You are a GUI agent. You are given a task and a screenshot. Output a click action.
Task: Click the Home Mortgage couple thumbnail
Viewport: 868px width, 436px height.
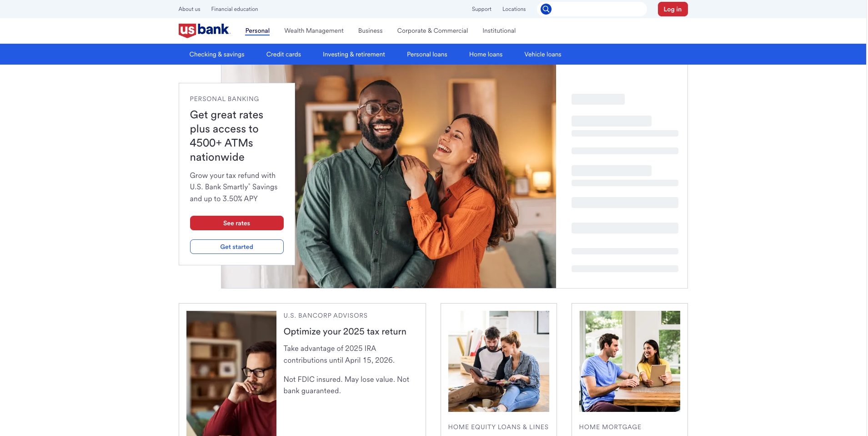629,361
